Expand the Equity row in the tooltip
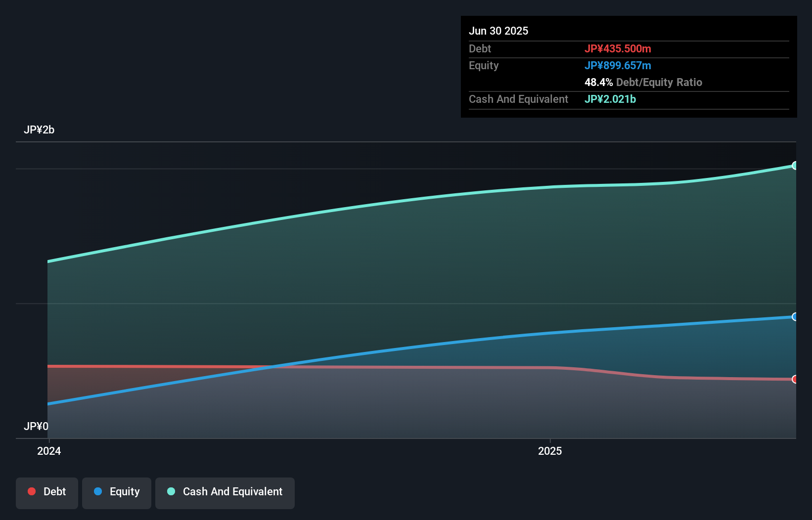This screenshot has width=812, height=520. (x=484, y=65)
